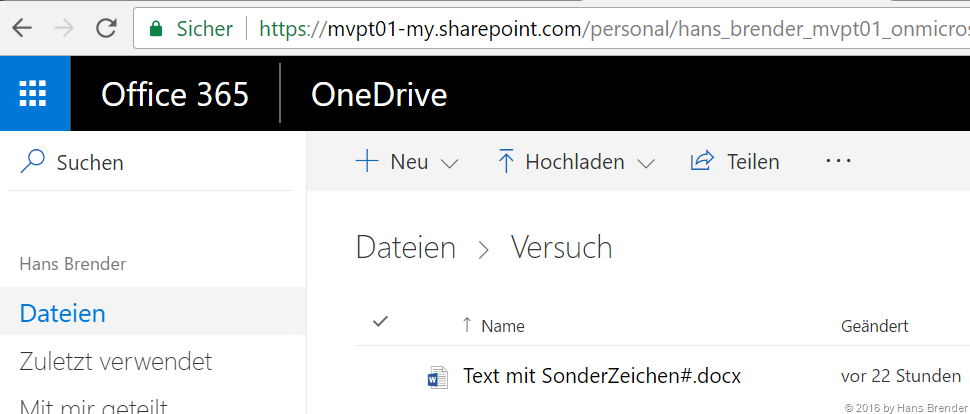Screen dimensions: 970x414
Task: Toggle the select-all checkmark in header
Action: click(380, 322)
